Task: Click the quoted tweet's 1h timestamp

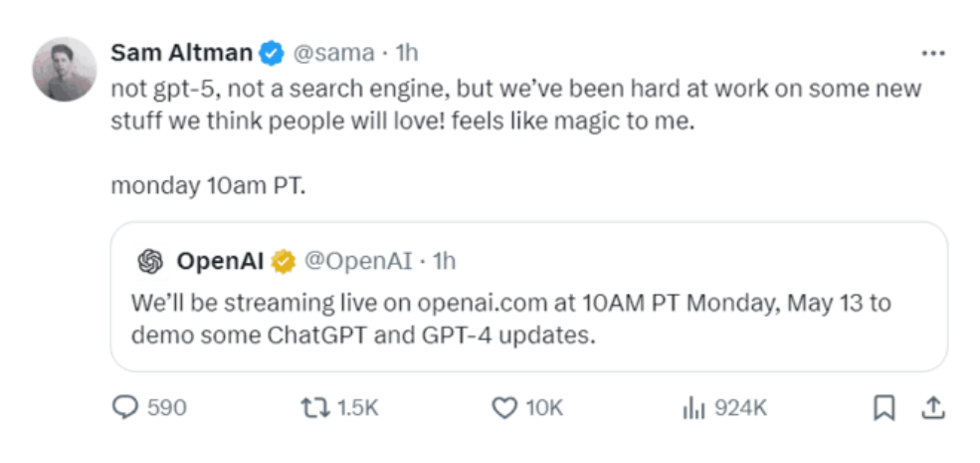Action: pos(445,261)
